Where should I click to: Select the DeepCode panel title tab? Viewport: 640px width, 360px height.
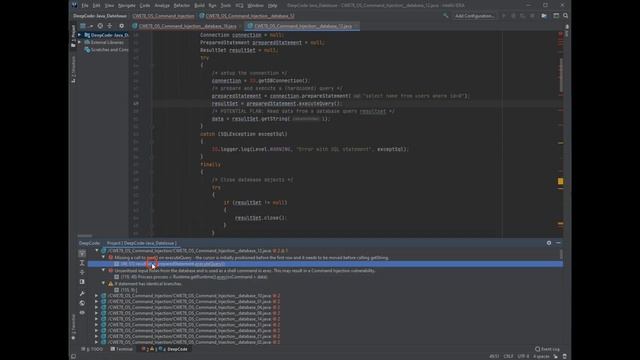[x=89, y=243]
